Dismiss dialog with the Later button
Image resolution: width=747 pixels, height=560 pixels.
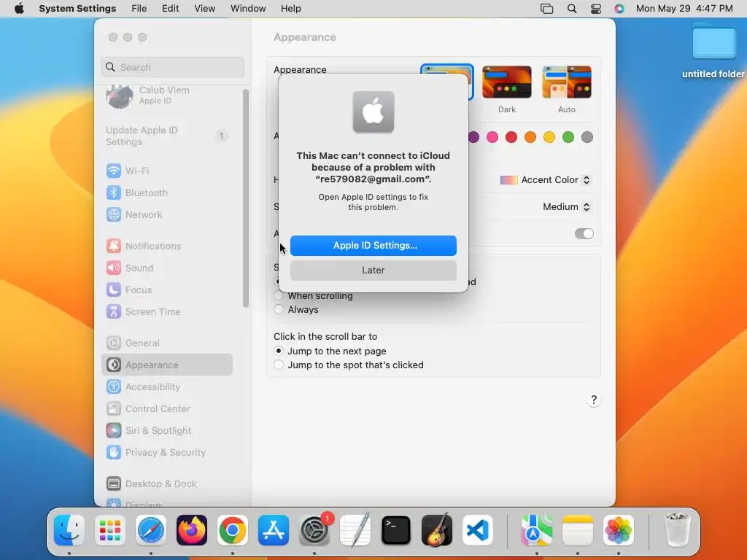coord(373,270)
